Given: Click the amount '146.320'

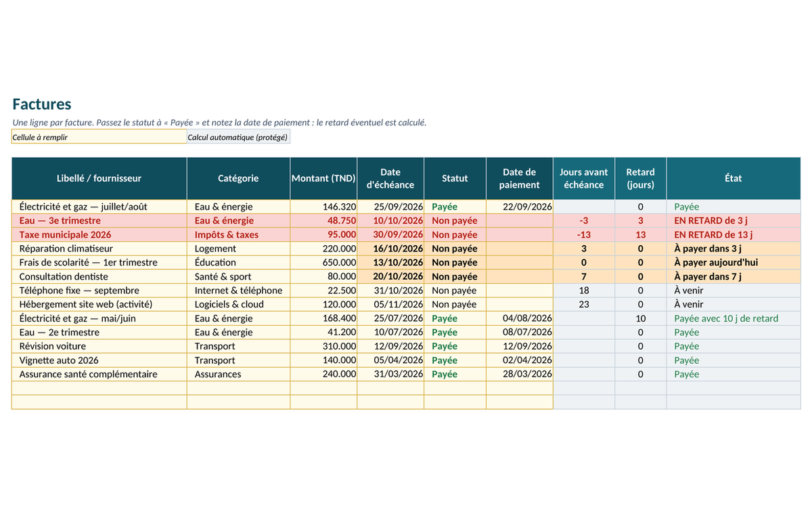Looking at the screenshot, I should (323, 207).
